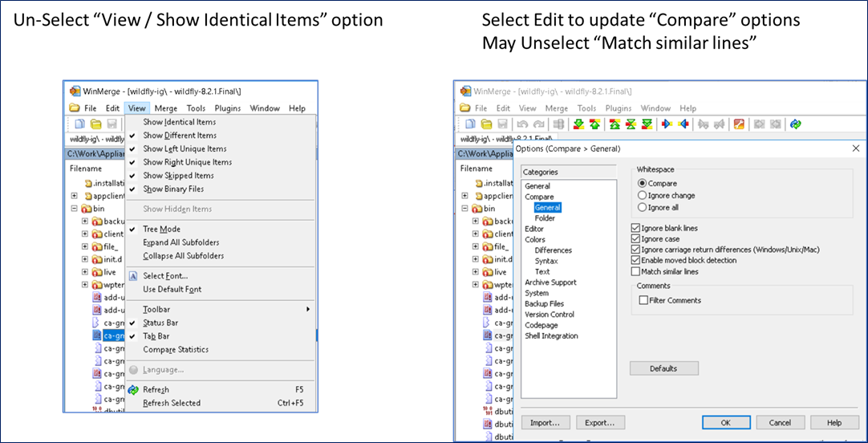Select the Whitespace 'Compare' radio button
The image size is (868, 443).
pyautogui.click(x=642, y=183)
